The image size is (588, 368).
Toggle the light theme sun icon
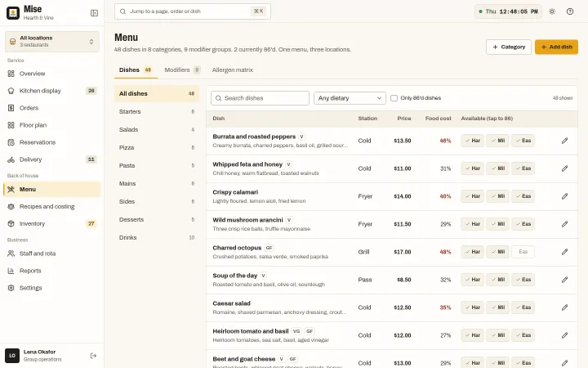(552, 11)
